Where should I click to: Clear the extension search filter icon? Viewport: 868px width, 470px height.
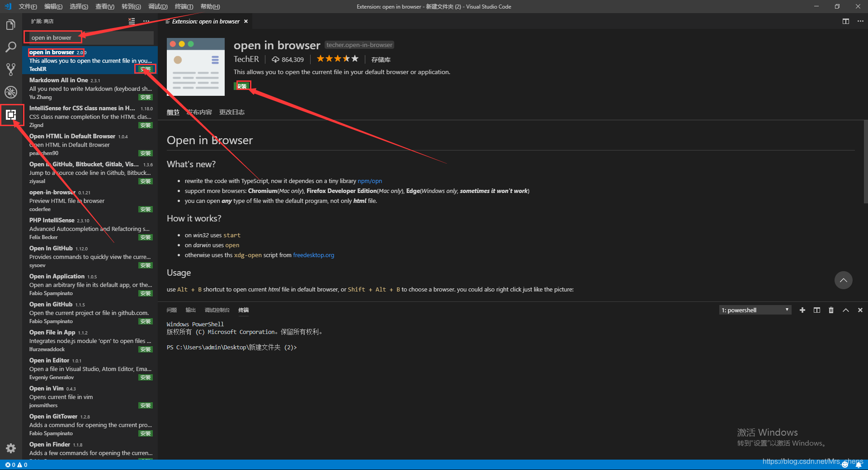coord(132,21)
